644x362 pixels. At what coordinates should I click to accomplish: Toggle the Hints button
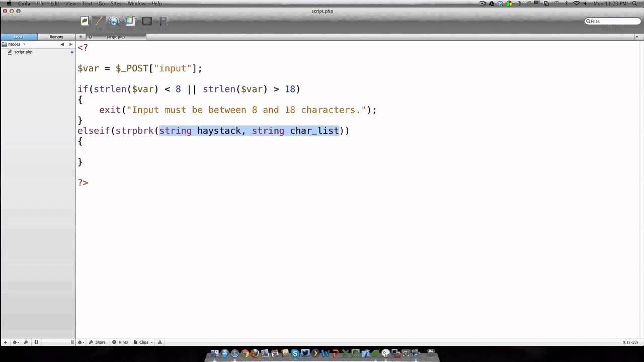(120, 342)
